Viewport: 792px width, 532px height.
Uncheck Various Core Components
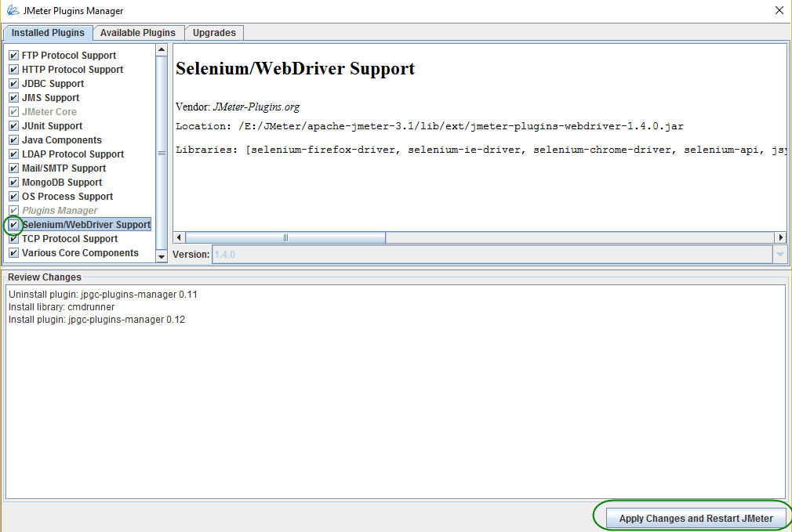(x=13, y=252)
